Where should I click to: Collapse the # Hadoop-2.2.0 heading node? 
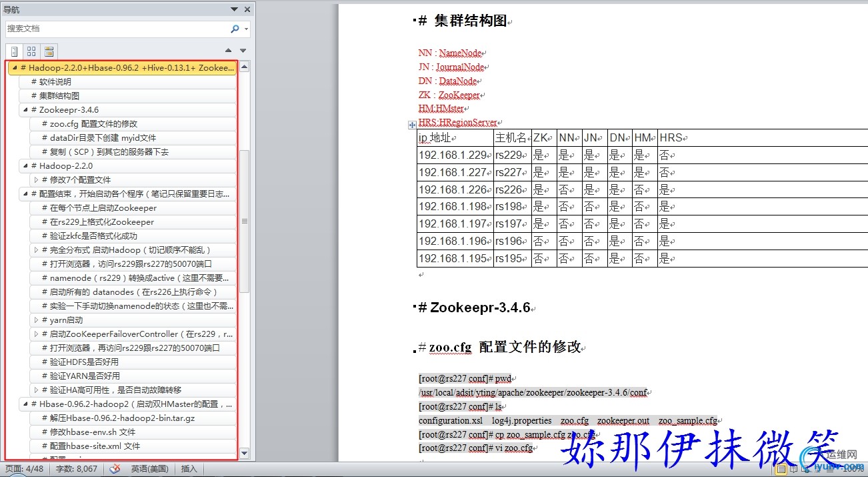(25, 165)
